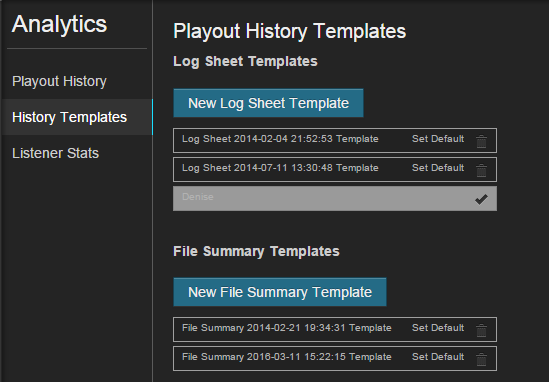
Task: Go to Listener Stats page
Action: pyautogui.click(x=55, y=153)
